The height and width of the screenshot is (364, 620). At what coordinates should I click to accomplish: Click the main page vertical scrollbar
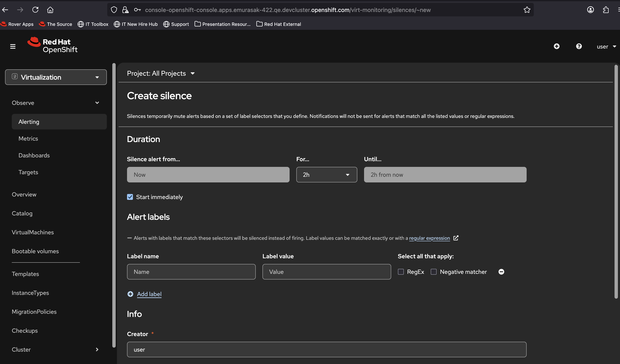616,181
